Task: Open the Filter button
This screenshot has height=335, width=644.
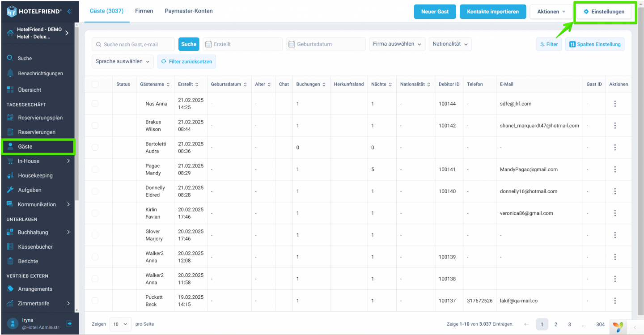Action: pos(549,44)
